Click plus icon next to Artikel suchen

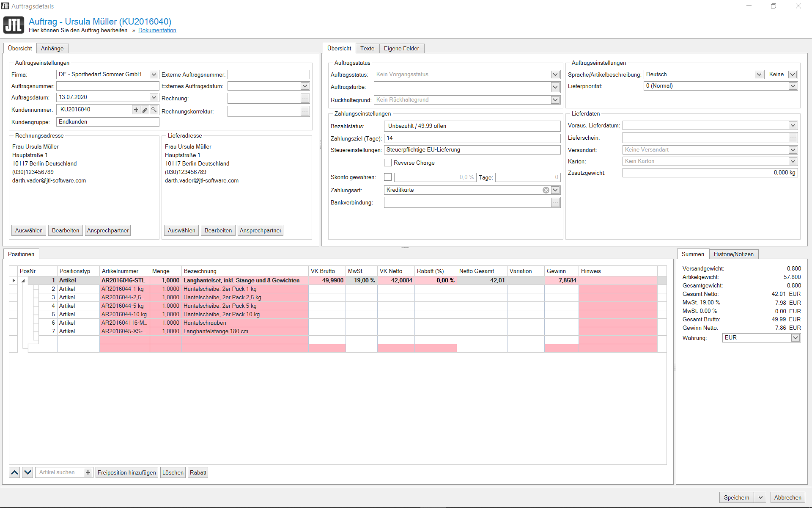(88, 472)
